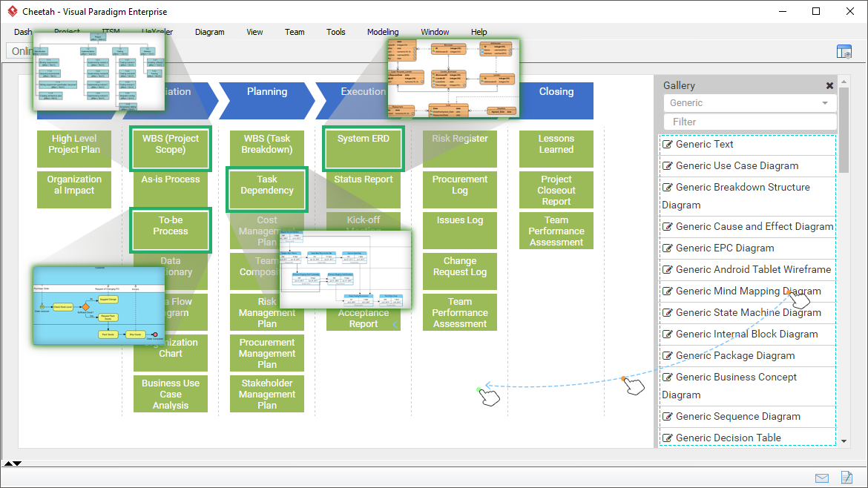Image resolution: width=868 pixels, height=488 pixels.
Task: Click the collapse triangles at bottom left
Action: click(x=13, y=464)
